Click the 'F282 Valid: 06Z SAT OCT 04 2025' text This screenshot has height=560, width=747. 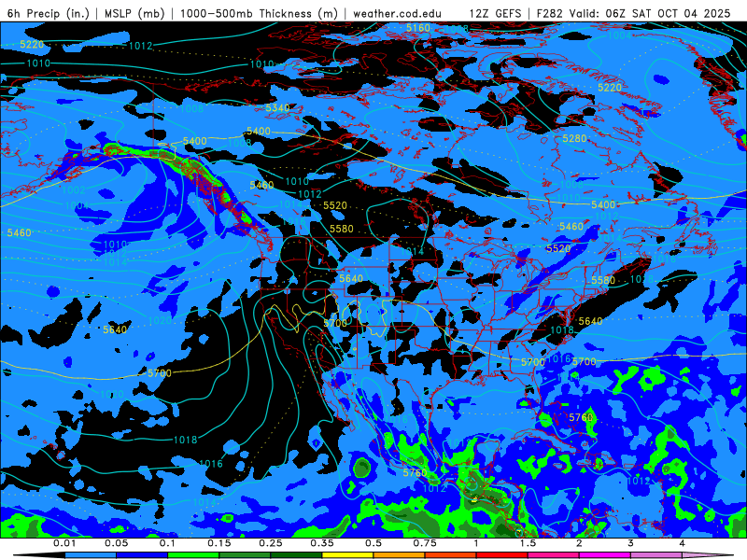634,13
